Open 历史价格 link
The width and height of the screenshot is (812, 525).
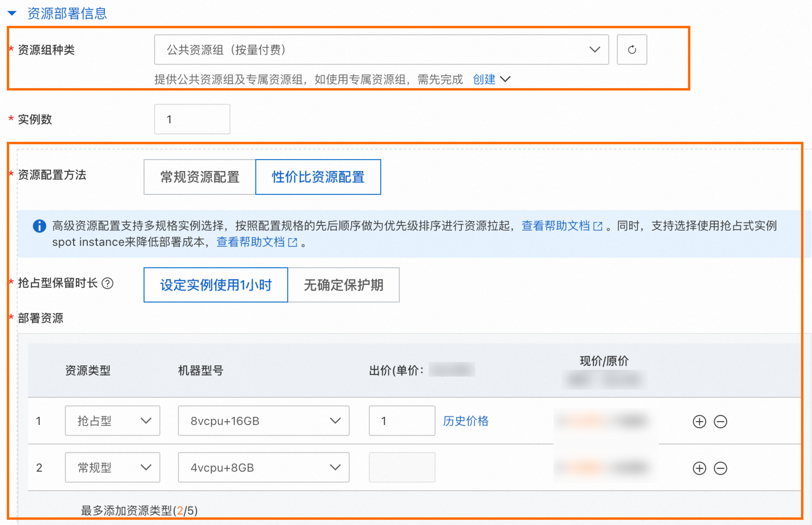coord(466,421)
